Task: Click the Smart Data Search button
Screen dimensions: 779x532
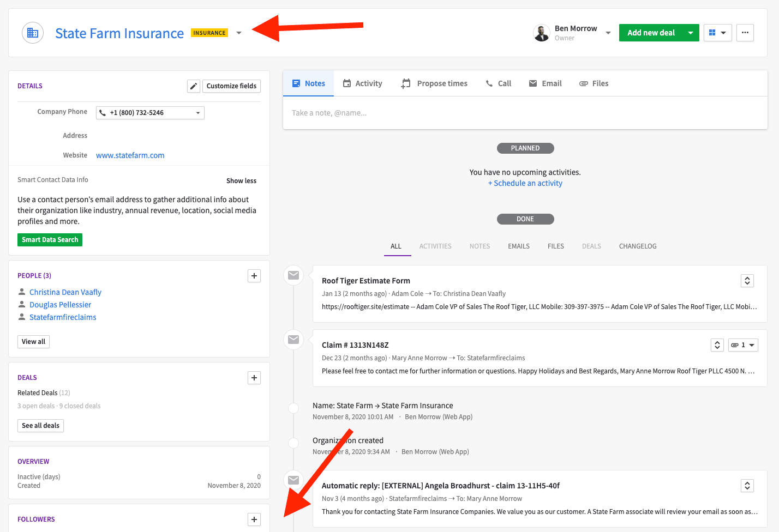Action: 50,240
